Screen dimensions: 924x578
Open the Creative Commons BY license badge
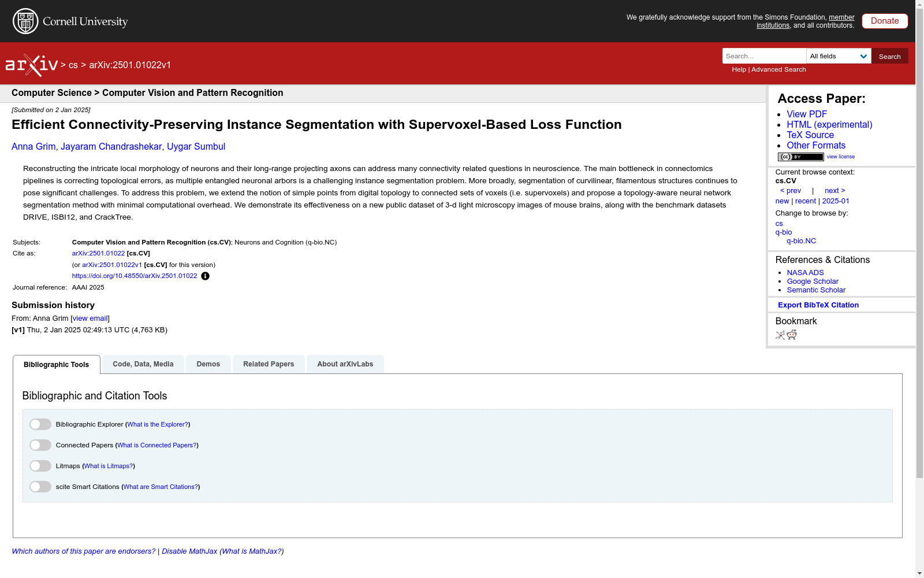coord(800,157)
